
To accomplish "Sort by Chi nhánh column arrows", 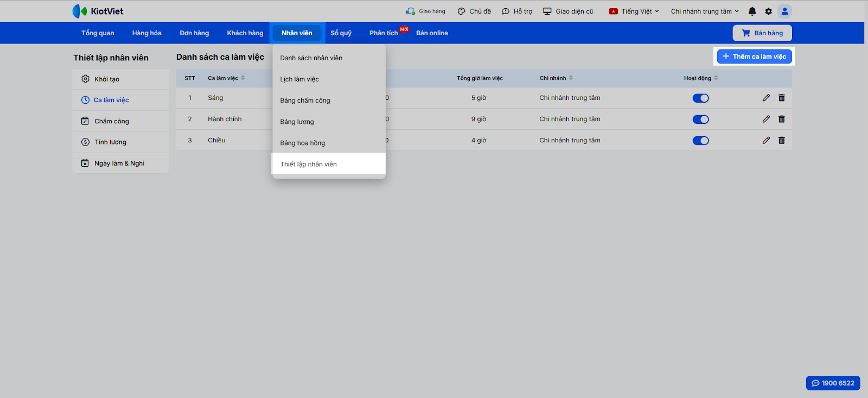I will coord(571,78).
